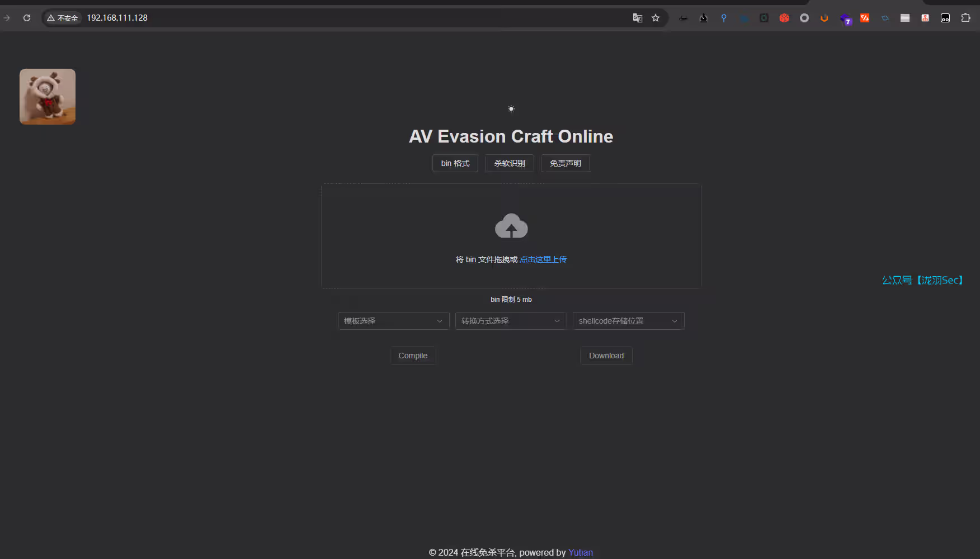Click the blue pin extension icon

coord(724,18)
